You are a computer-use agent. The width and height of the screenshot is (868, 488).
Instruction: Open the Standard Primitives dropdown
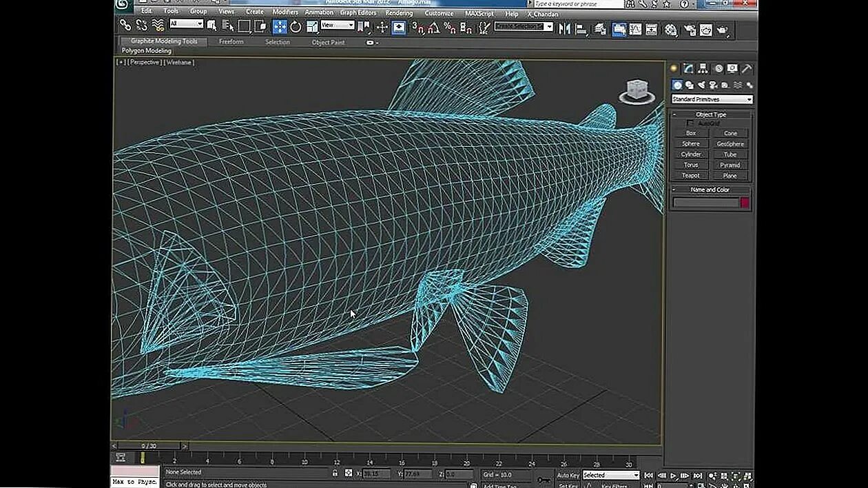[x=712, y=99]
